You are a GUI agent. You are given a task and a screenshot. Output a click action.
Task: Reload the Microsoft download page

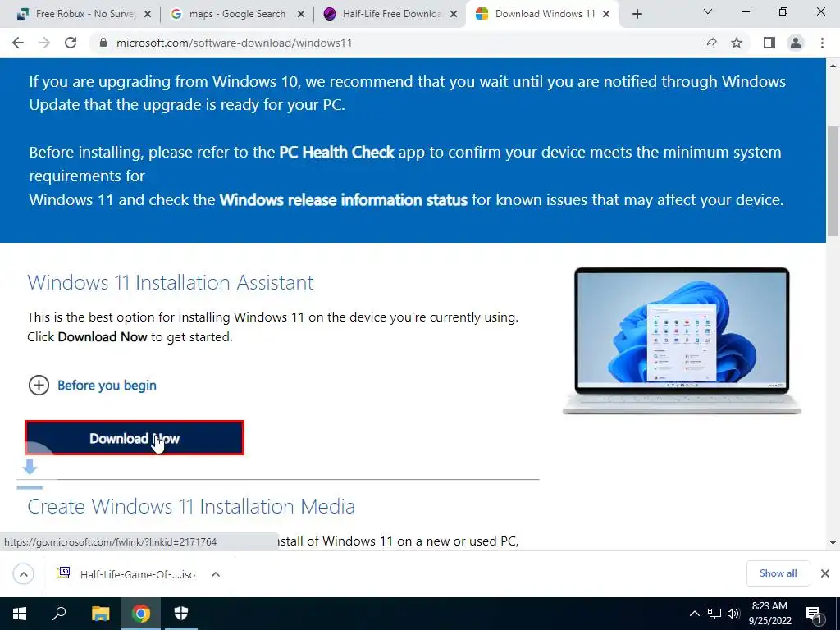pos(71,43)
